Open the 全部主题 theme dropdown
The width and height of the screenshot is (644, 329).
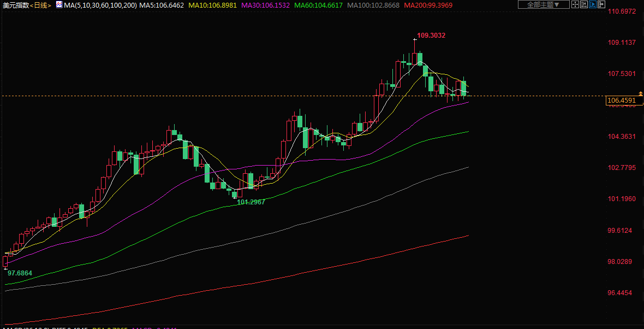[x=543, y=5]
